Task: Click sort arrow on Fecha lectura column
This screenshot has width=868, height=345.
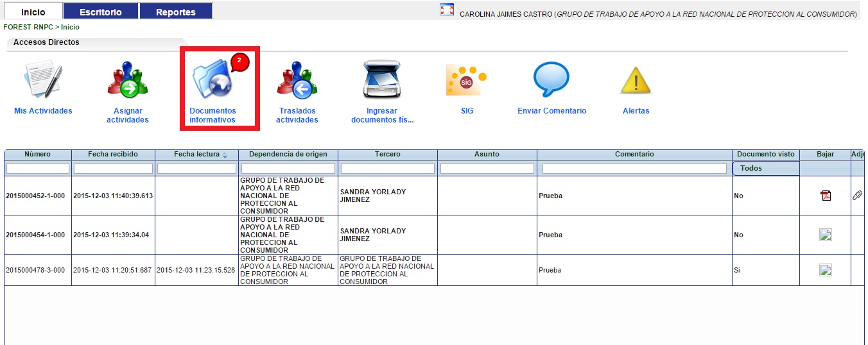Action: click(x=225, y=155)
